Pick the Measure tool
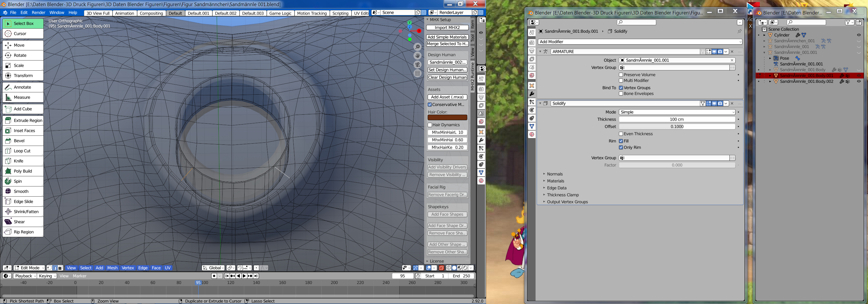 23,97
